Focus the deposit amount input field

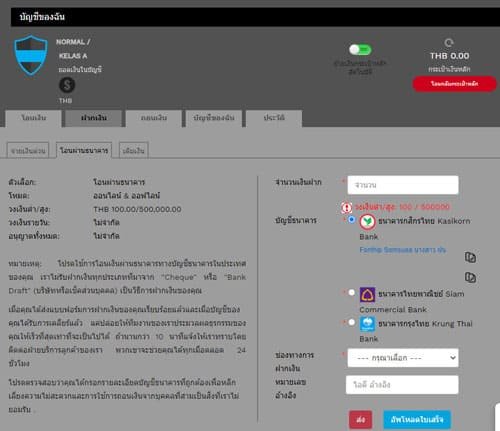click(x=403, y=185)
